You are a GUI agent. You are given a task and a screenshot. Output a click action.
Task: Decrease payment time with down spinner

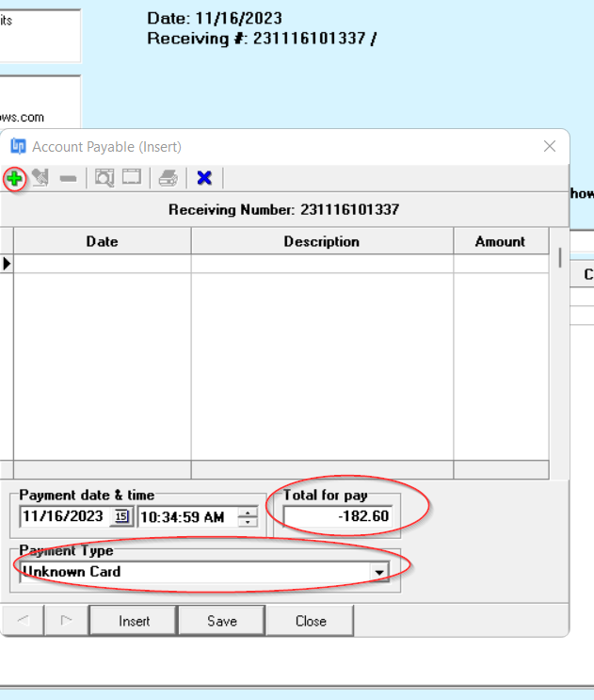[248, 522]
